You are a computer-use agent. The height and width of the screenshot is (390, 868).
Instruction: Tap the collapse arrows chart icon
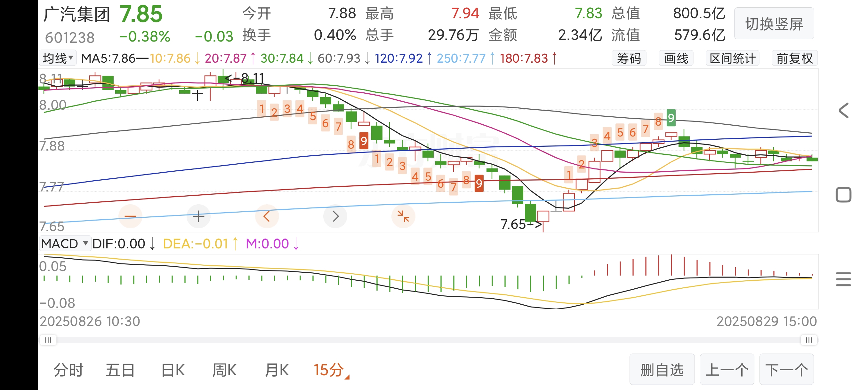[403, 216]
